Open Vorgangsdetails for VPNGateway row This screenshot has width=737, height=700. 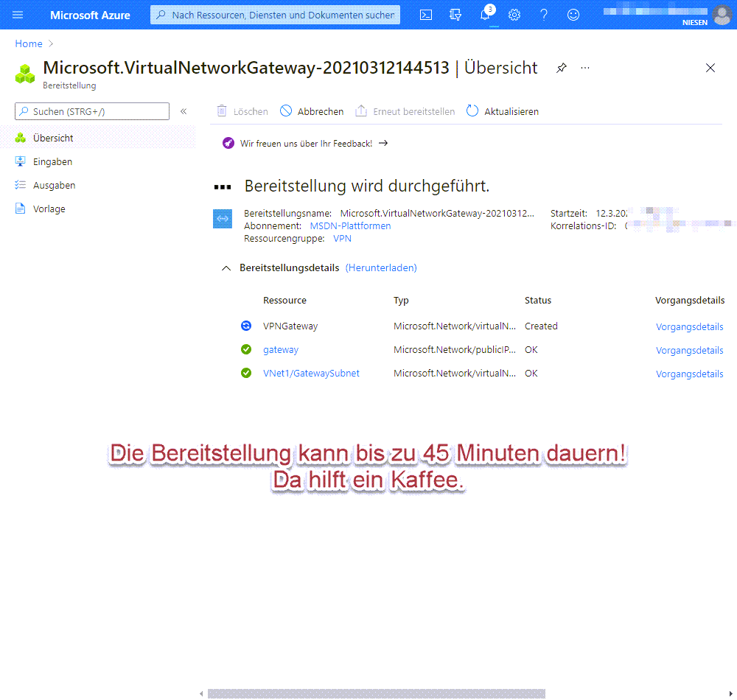click(690, 327)
